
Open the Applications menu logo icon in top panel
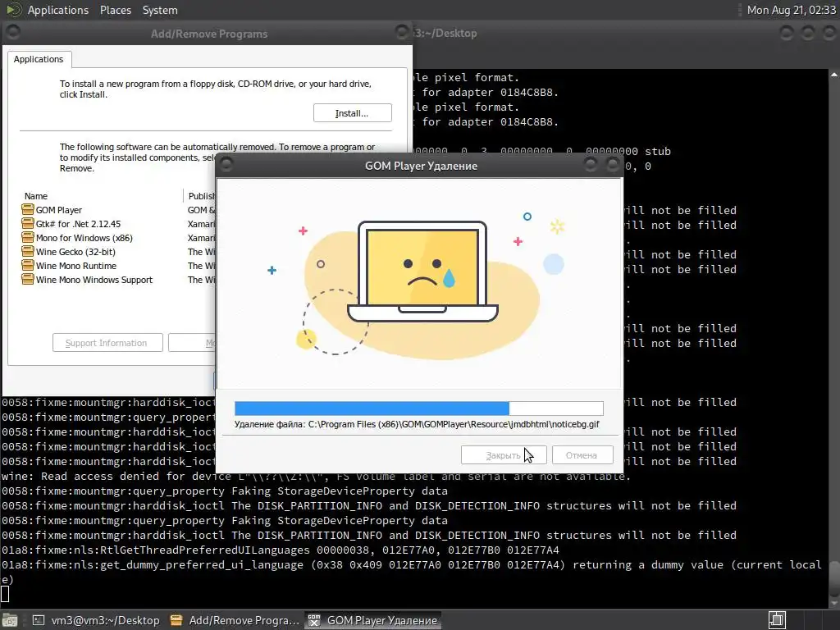(x=13, y=10)
